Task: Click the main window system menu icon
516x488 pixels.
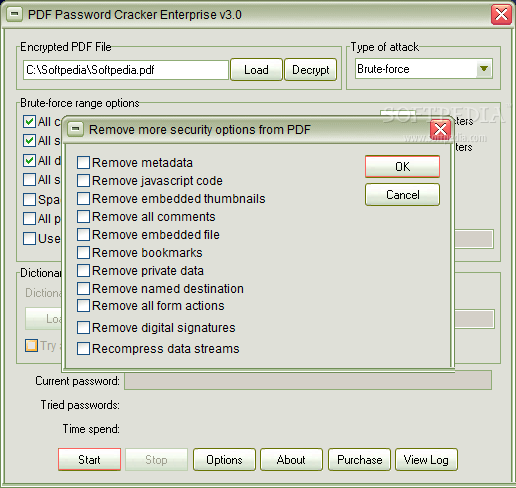Action: [x=14, y=14]
